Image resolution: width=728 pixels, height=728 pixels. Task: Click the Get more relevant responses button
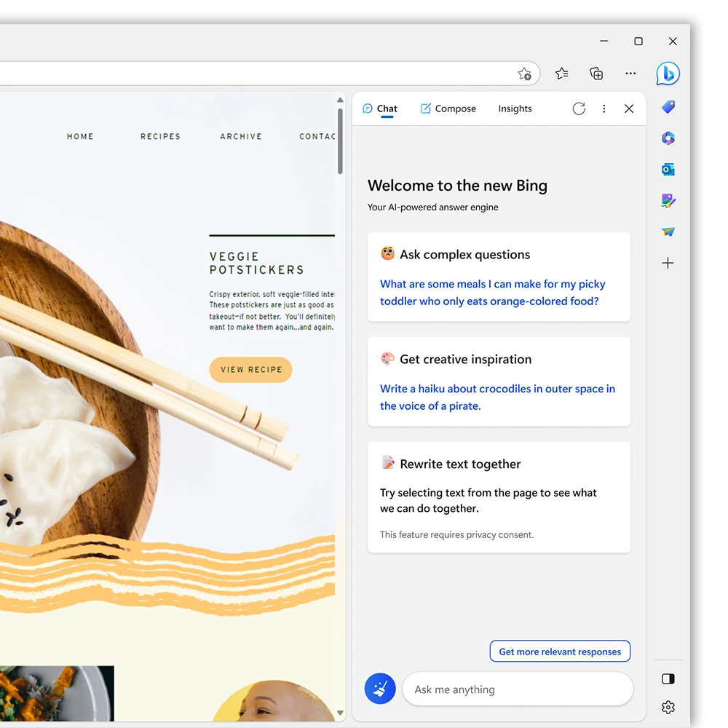[x=560, y=651]
